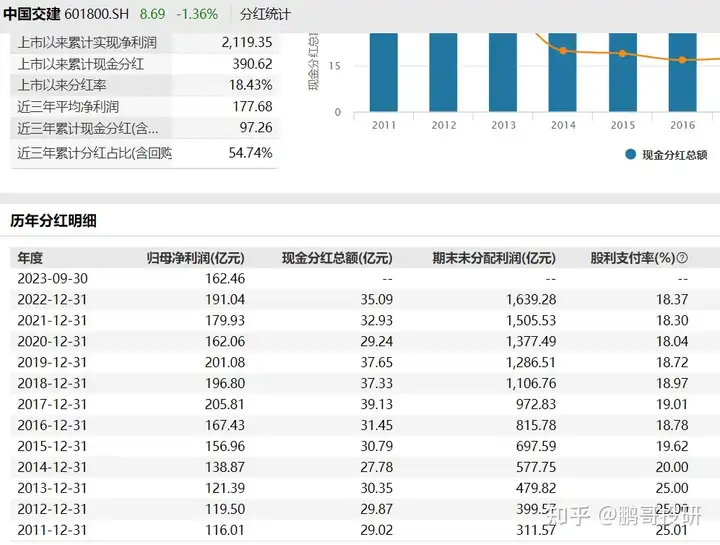720x545 pixels.
Task: Select the 2016-12-31 row date
Action: [x=52, y=425]
